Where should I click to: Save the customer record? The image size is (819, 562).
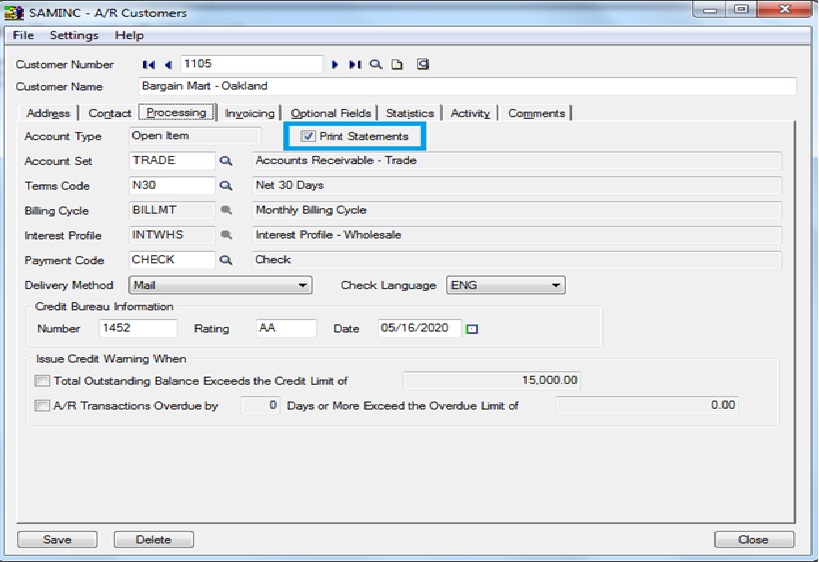click(57, 540)
